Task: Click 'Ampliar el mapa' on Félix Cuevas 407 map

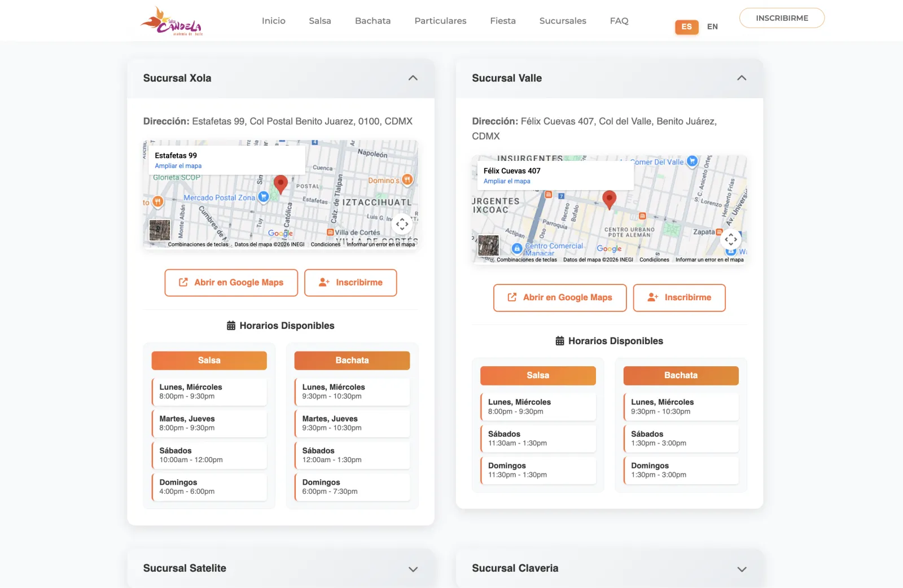Action: [507, 181]
